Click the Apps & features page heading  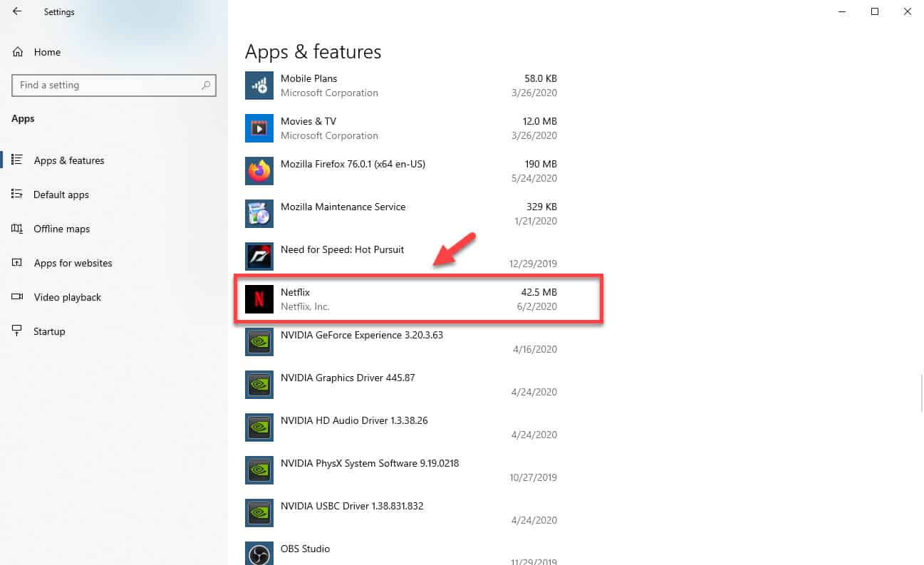(x=313, y=52)
